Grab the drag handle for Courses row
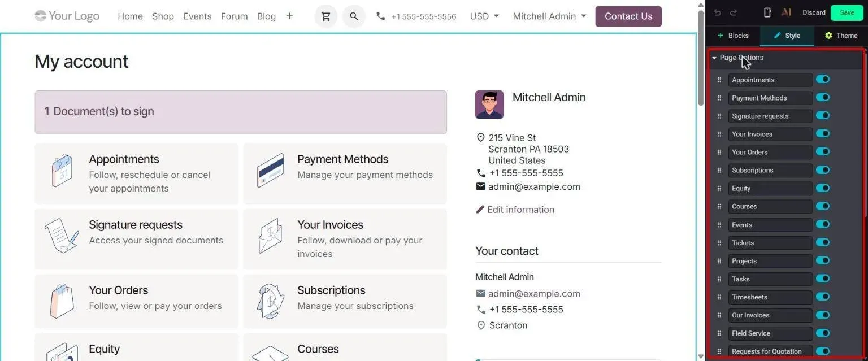 point(719,206)
